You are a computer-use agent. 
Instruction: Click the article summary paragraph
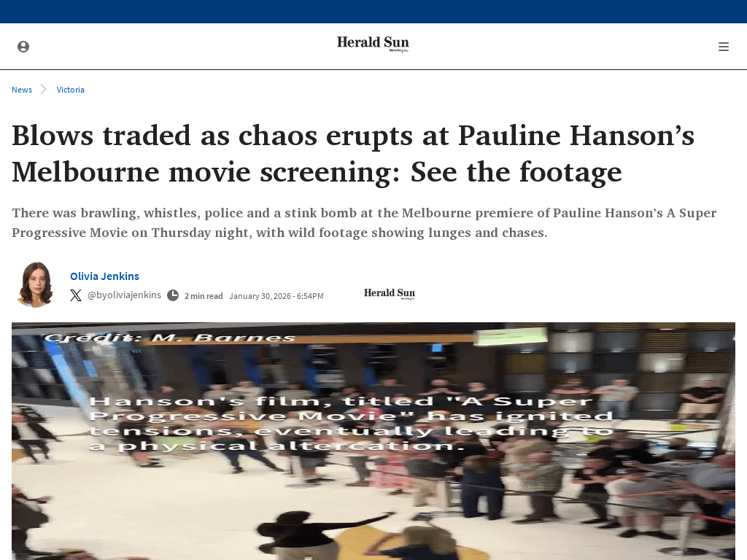point(364,222)
